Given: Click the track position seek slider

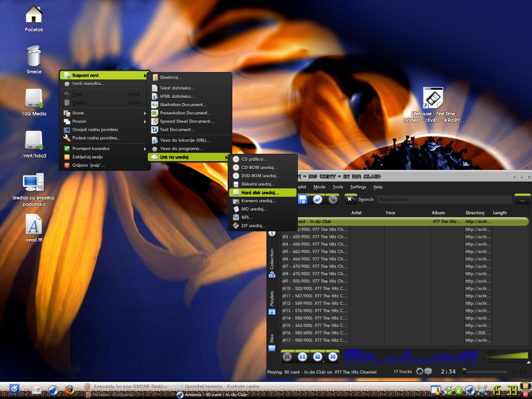Looking at the screenshot, I should (x=484, y=372).
